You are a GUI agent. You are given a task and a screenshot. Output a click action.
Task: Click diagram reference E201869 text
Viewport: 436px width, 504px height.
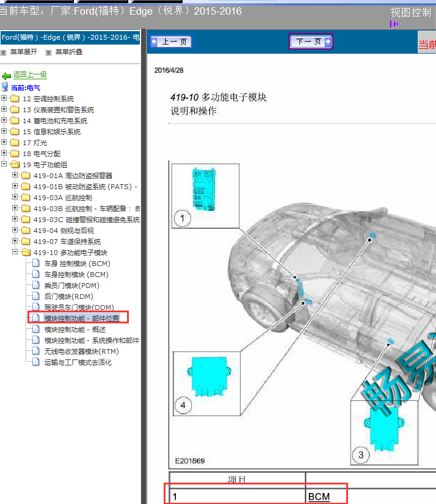click(189, 461)
